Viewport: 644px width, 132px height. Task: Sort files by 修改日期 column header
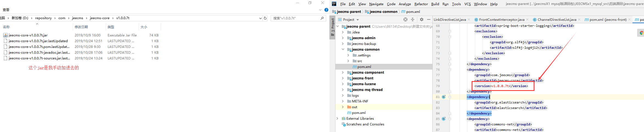pos(81,27)
